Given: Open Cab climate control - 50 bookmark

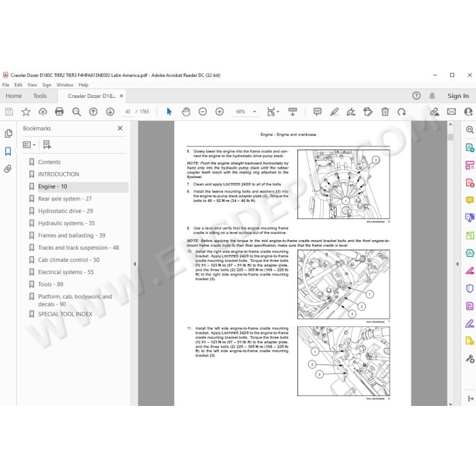Looking at the screenshot, I should point(69,260).
